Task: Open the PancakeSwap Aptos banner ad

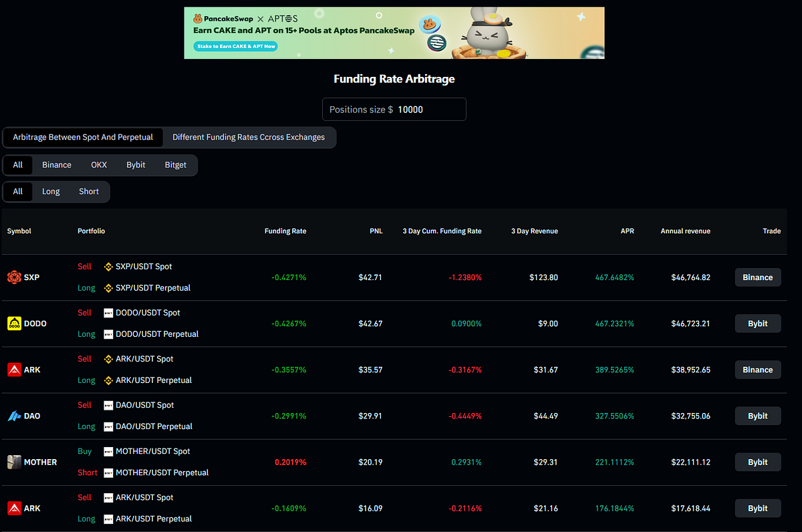Action: 394,33
